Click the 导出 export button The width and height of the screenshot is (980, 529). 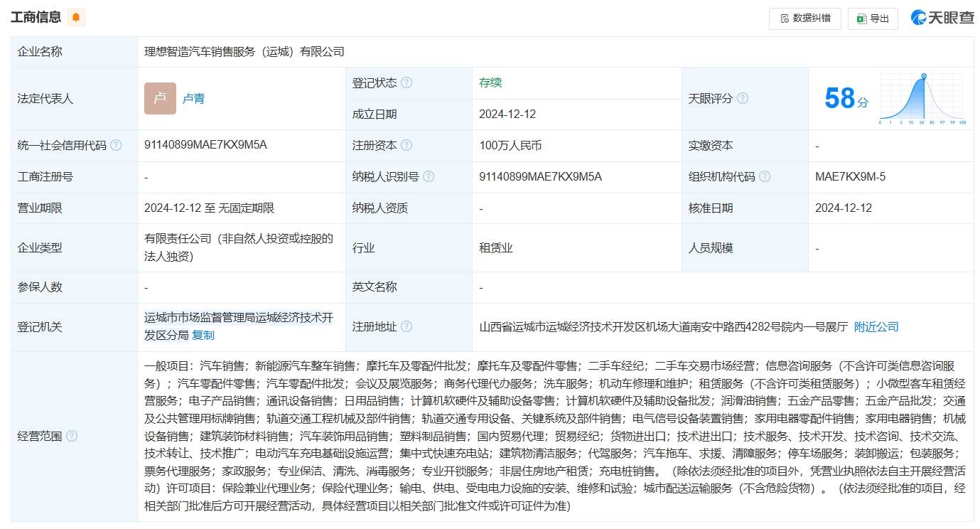tap(873, 18)
